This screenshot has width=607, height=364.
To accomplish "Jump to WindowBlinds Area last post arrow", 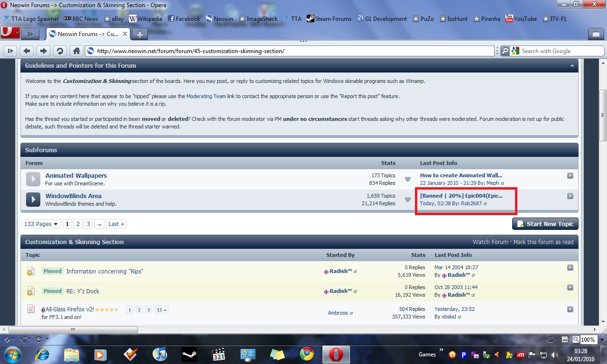I will (x=570, y=196).
